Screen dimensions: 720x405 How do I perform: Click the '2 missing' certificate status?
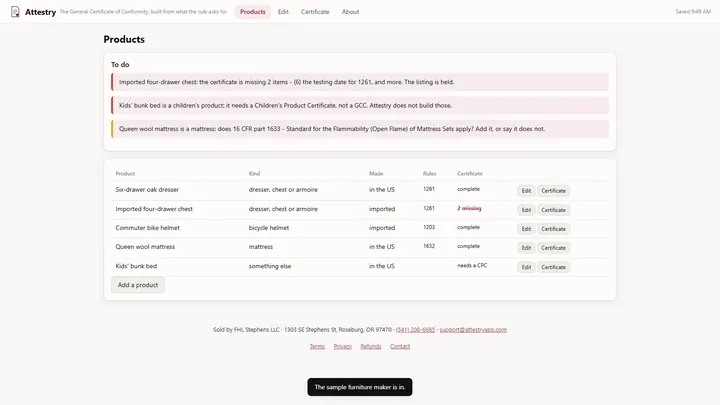point(469,208)
